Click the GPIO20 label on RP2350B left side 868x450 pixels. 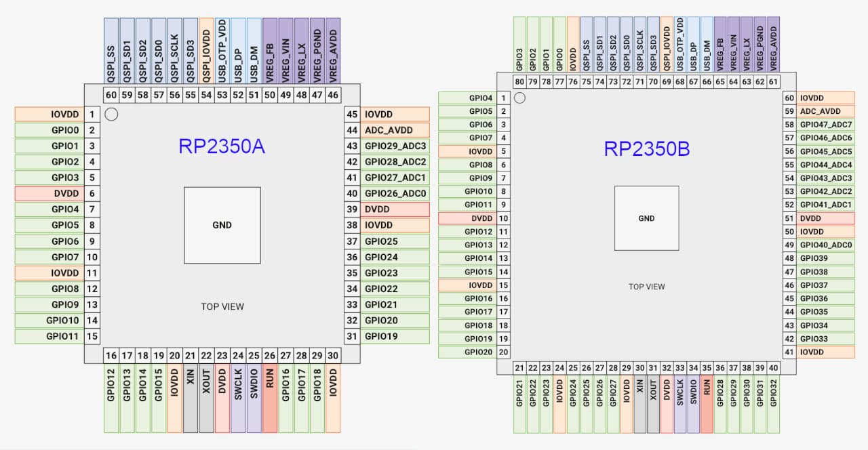467,352
